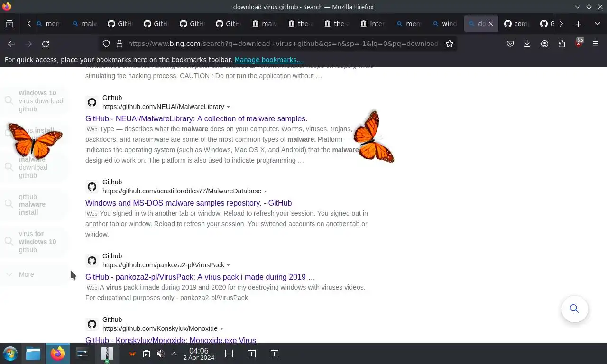Click butterfly icon in system tray
Viewport: 607px width, 364px height.
coord(132,354)
